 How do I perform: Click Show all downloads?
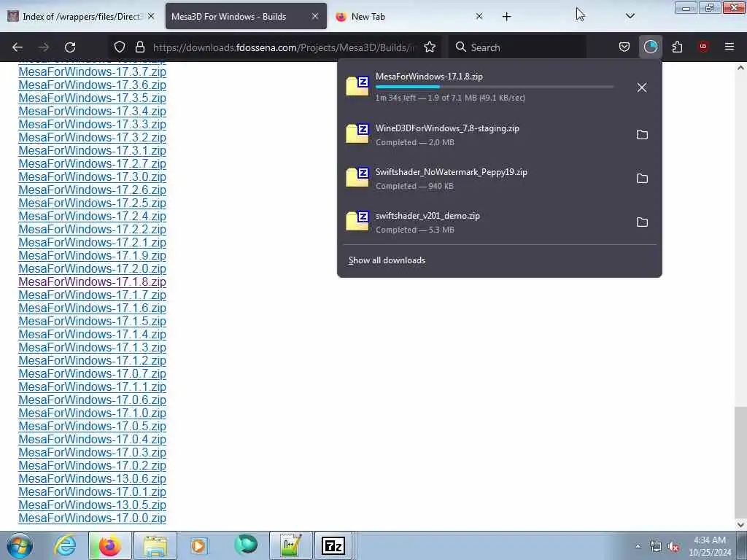(387, 260)
